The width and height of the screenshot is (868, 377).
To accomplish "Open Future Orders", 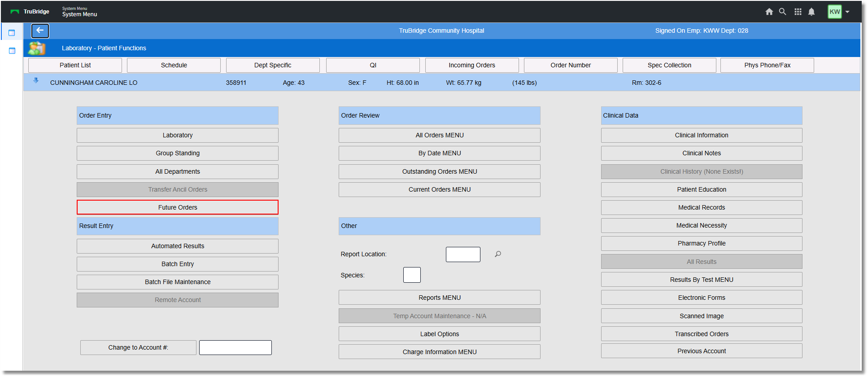I will point(178,207).
